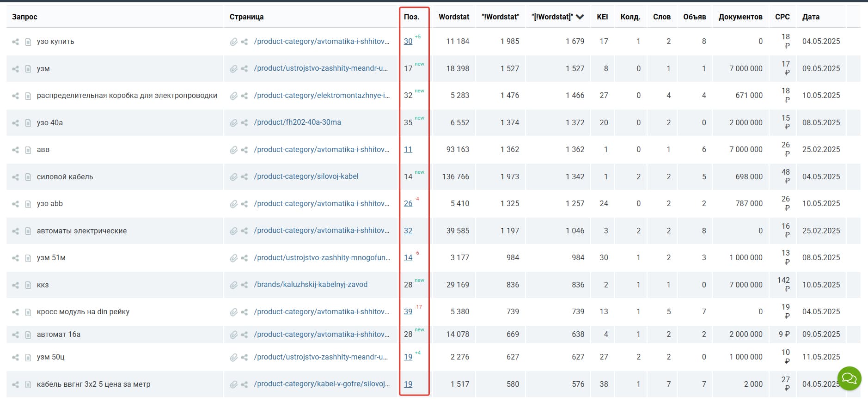
Task: Click document icon beside query 'узм'
Action: [28, 69]
